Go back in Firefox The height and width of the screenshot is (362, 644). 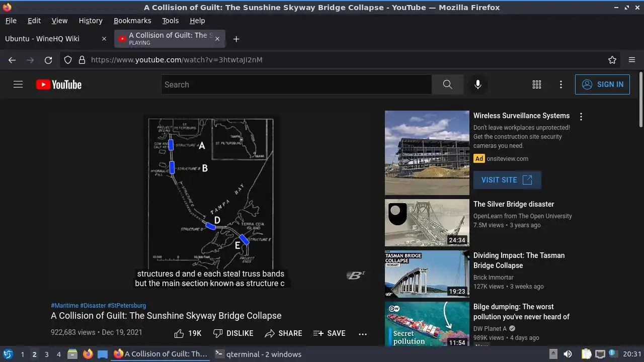pos(12,60)
